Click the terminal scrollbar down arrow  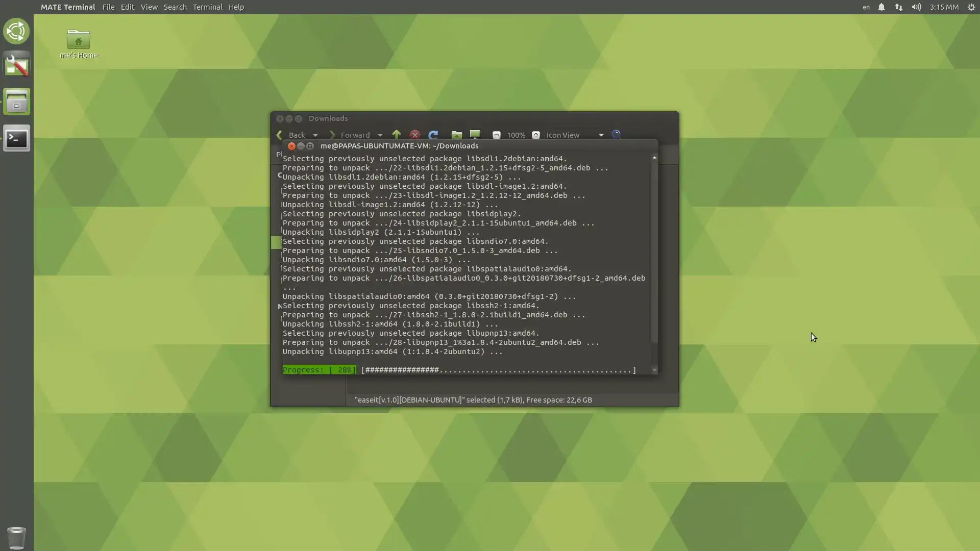tap(654, 370)
